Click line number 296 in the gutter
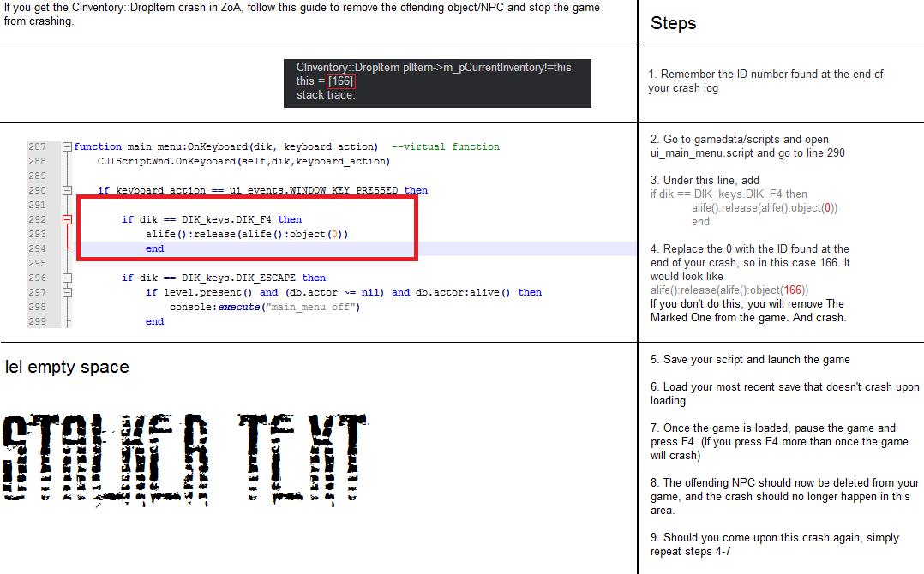Screen dimensions: 924x574 37,278
